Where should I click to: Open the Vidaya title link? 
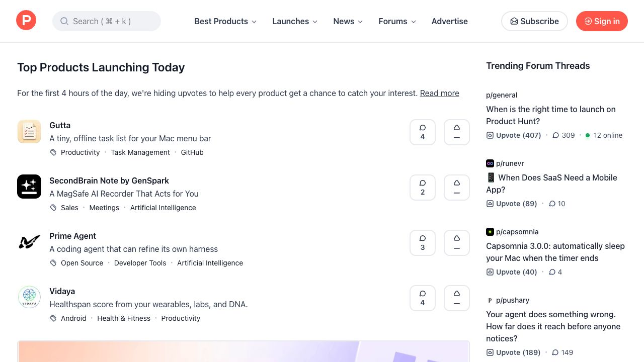(x=62, y=291)
